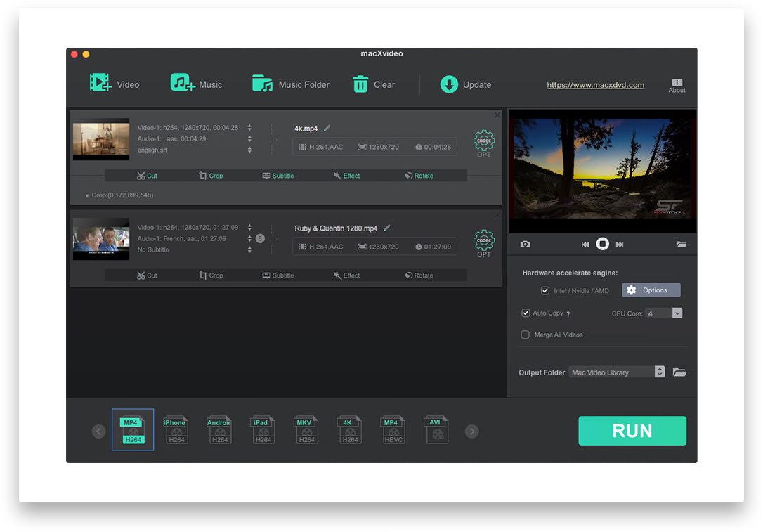Toggle Intel / Nvidia / AMD checkbox
This screenshot has width=763, height=532.
[x=545, y=290]
